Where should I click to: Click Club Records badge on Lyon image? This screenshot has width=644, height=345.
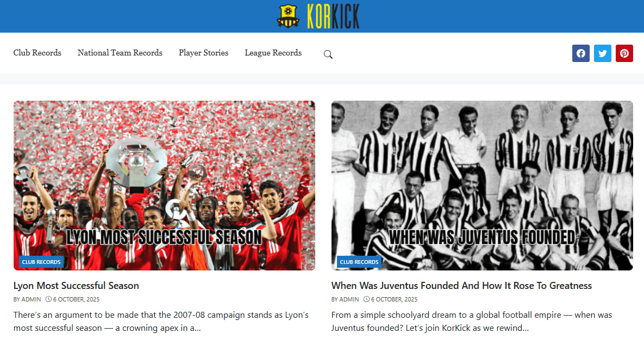tap(41, 262)
